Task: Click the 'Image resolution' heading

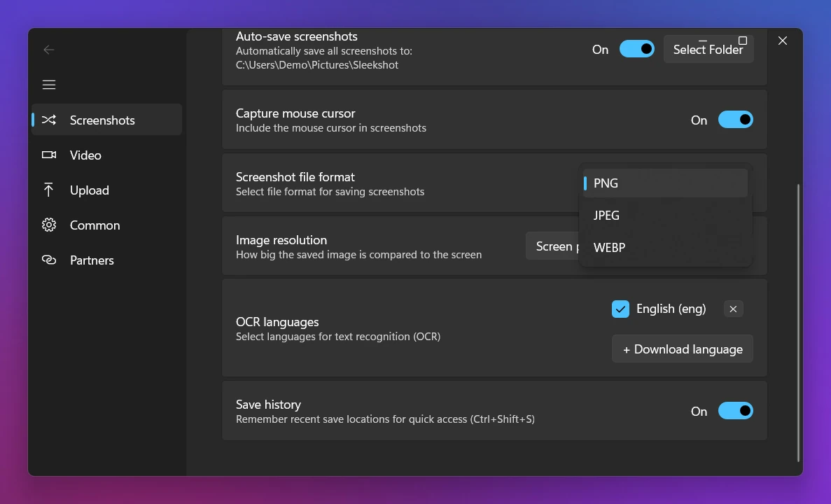Action: (x=281, y=240)
